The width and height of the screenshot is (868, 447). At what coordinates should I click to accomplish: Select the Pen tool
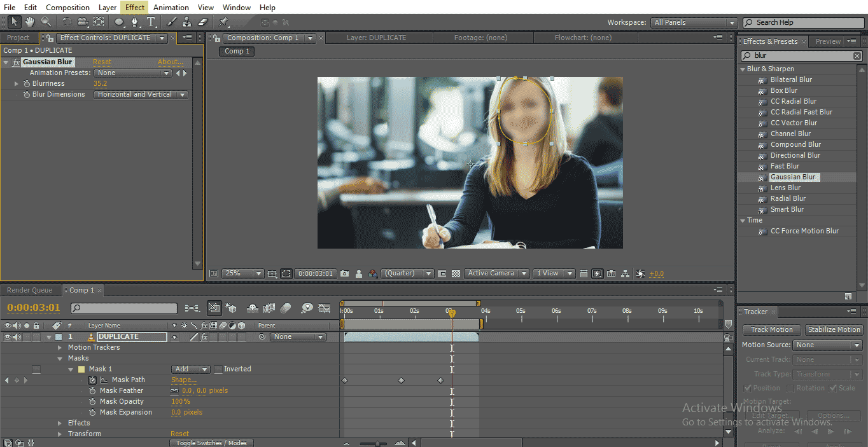point(135,22)
